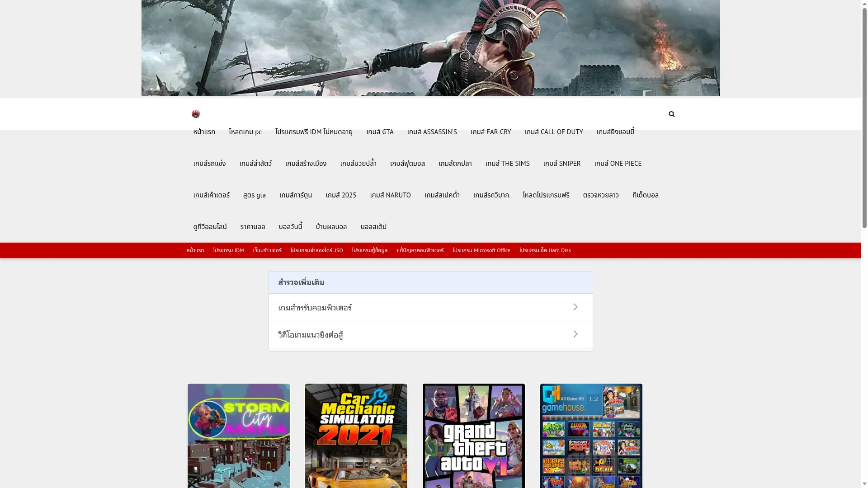
Task: Open เกมส์ CALL OF DUTY menu item
Action: pos(554,132)
